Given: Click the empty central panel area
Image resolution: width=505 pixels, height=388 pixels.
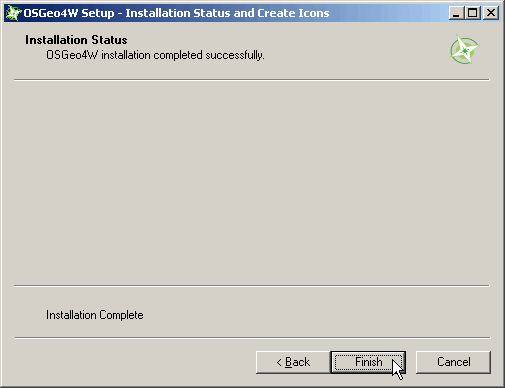Looking at the screenshot, I should pos(252,183).
